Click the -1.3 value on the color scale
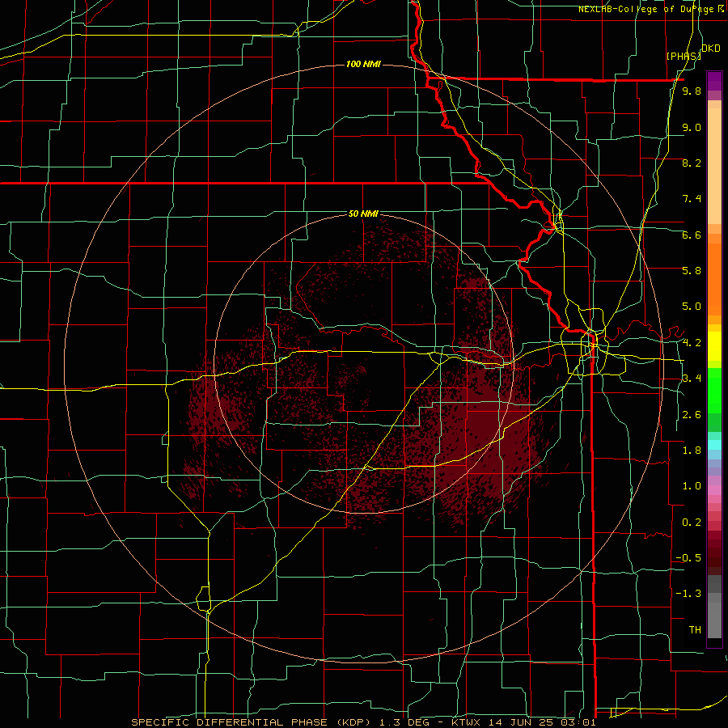Viewport: 728px width, 728px height. (688, 594)
